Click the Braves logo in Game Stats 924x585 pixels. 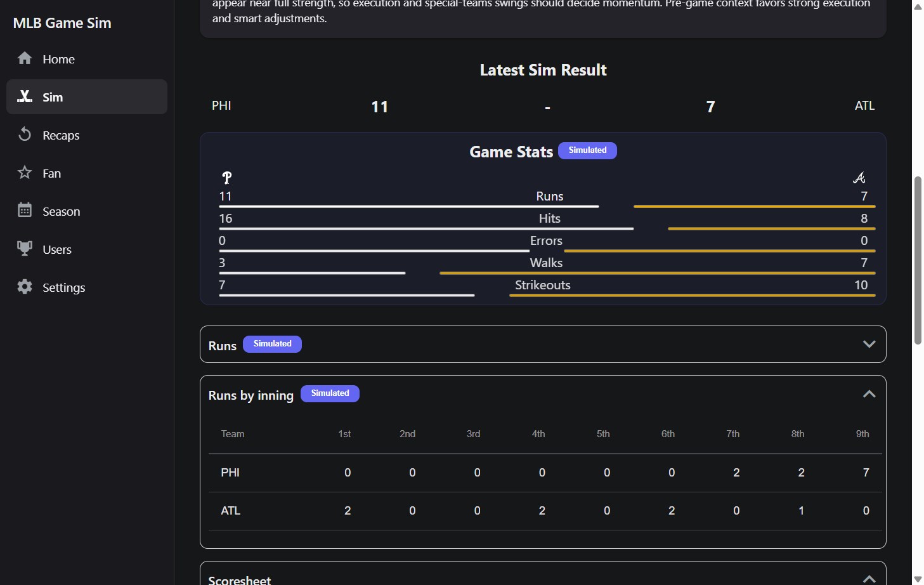[859, 178]
